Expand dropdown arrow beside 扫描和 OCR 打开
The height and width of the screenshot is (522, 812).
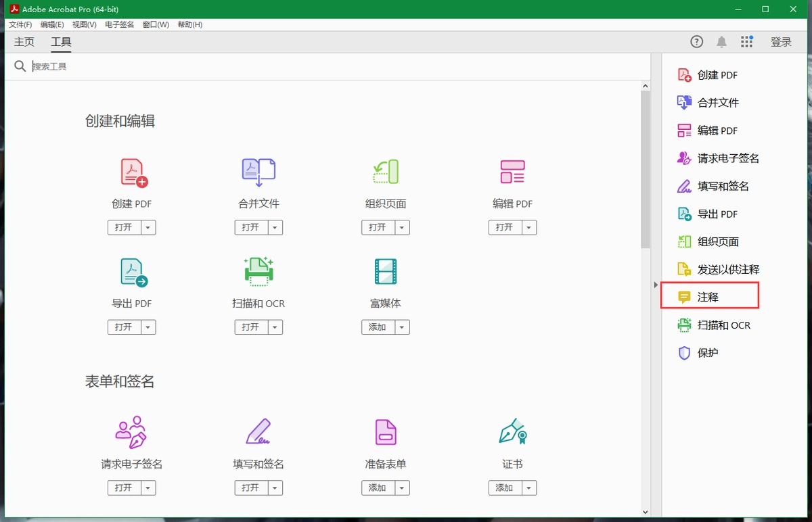275,327
